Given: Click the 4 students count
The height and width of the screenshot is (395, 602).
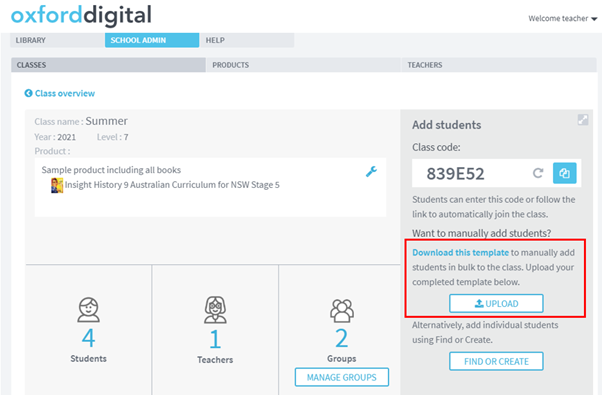Looking at the screenshot, I should point(88,338).
